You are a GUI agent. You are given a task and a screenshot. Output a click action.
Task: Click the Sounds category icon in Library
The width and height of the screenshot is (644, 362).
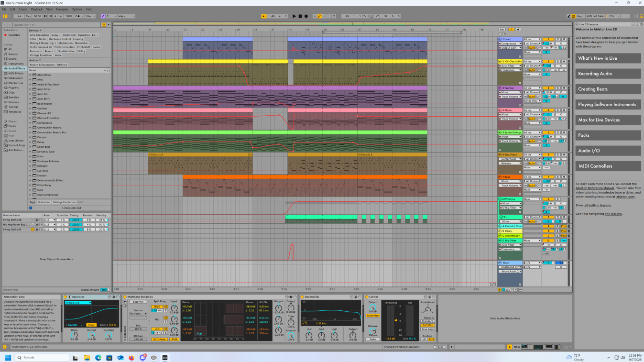click(5, 54)
